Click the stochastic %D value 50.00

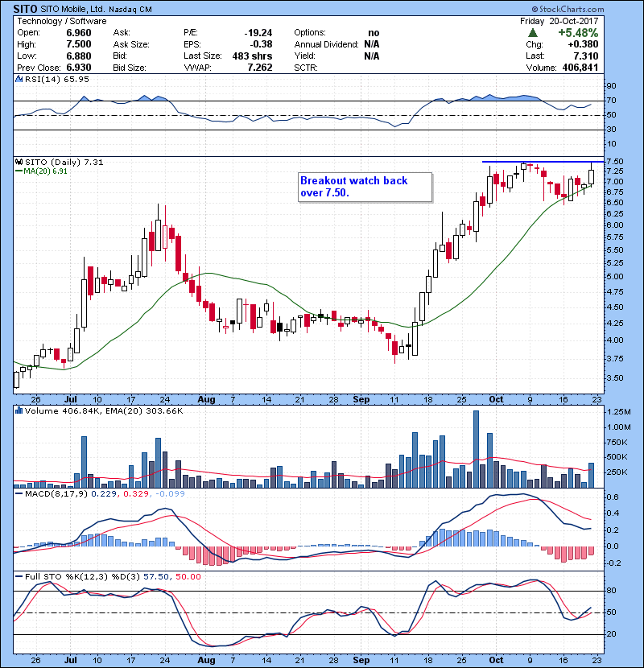coord(188,577)
